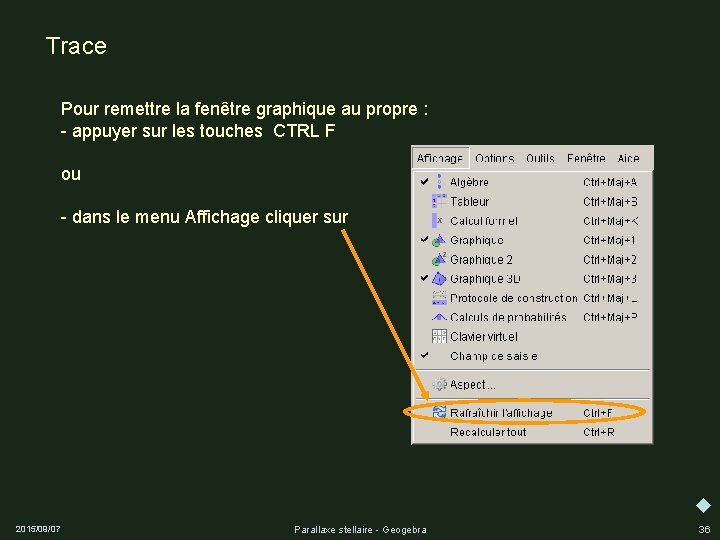
Task: Click the Ctrl+Maj+A shortcut text
Action: click(610, 182)
